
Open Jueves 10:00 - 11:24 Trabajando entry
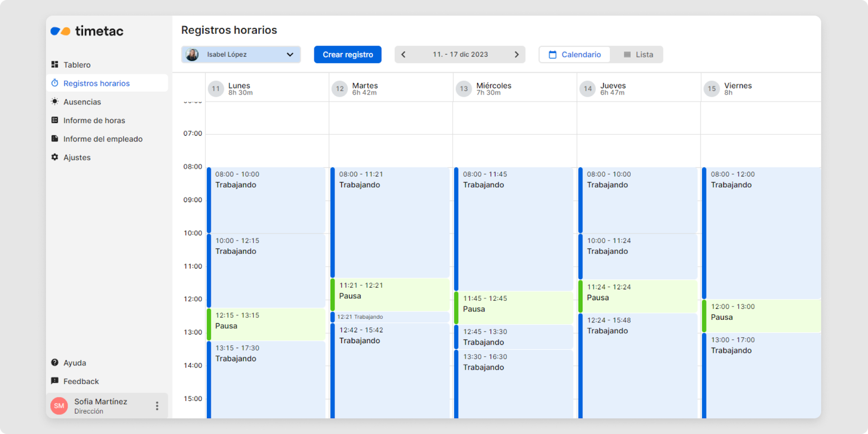(x=638, y=256)
